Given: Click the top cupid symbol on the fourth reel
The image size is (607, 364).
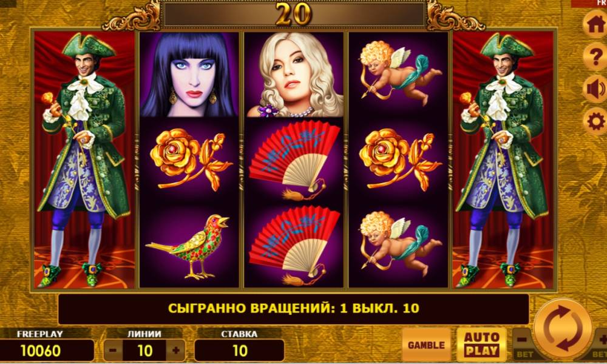Looking at the screenshot, I should (x=399, y=75).
